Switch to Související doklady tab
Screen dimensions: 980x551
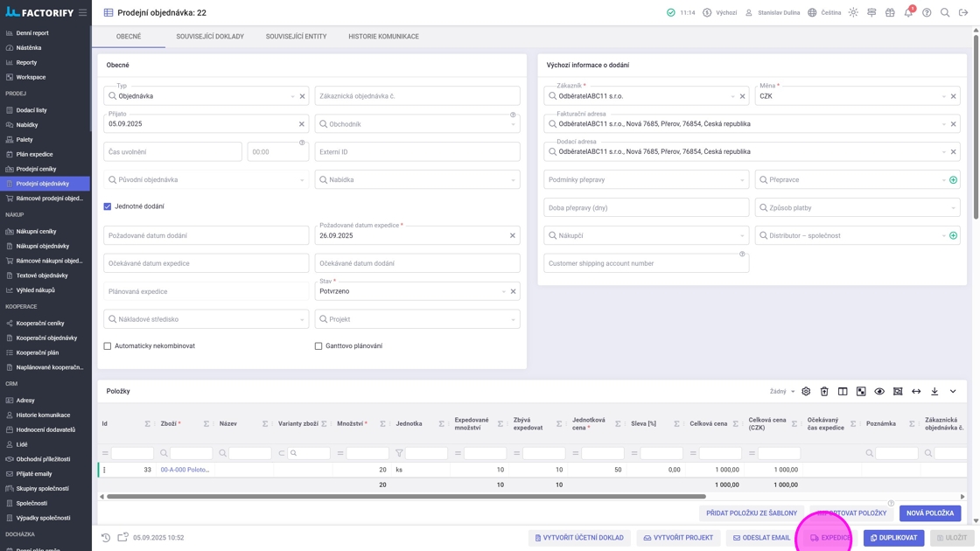pos(210,37)
